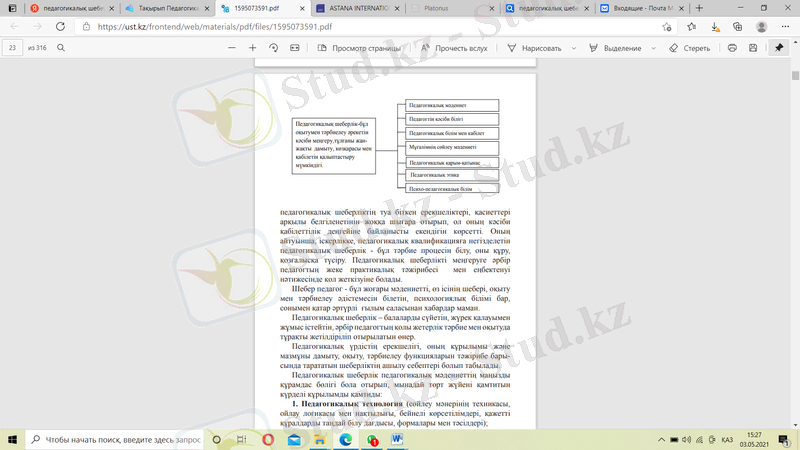Open Microsoft Word from taskbar
Viewport: 800px width, 450px height.
pos(397,439)
